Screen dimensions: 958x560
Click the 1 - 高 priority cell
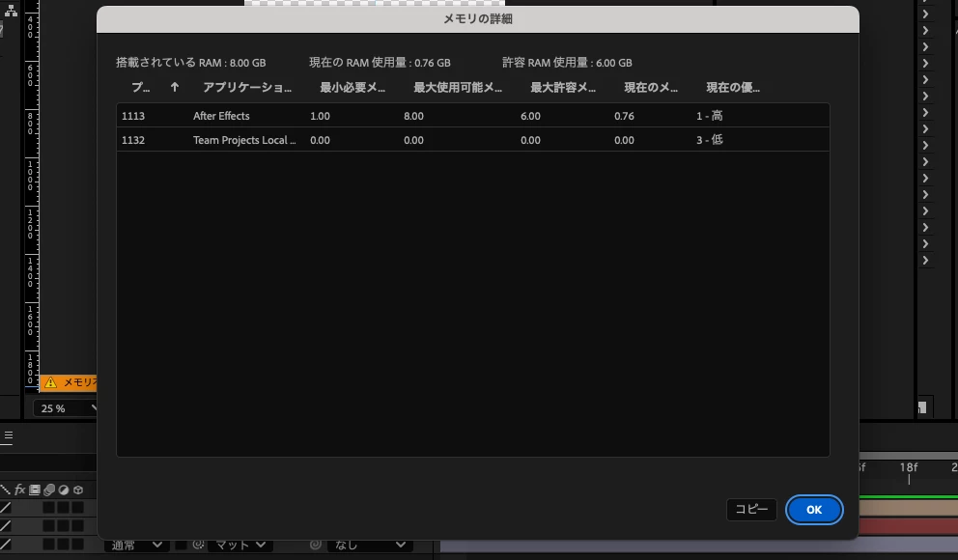point(710,116)
